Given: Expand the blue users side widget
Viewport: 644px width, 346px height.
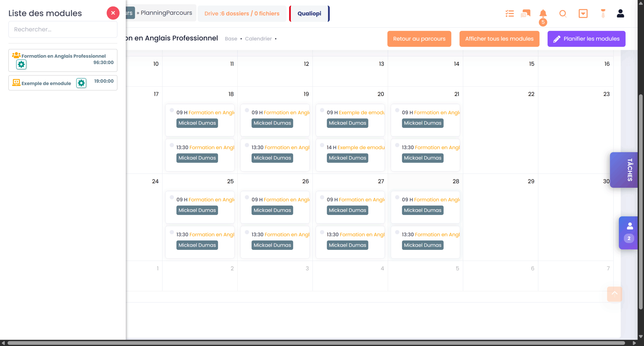Looking at the screenshot, I should point(629,233).
